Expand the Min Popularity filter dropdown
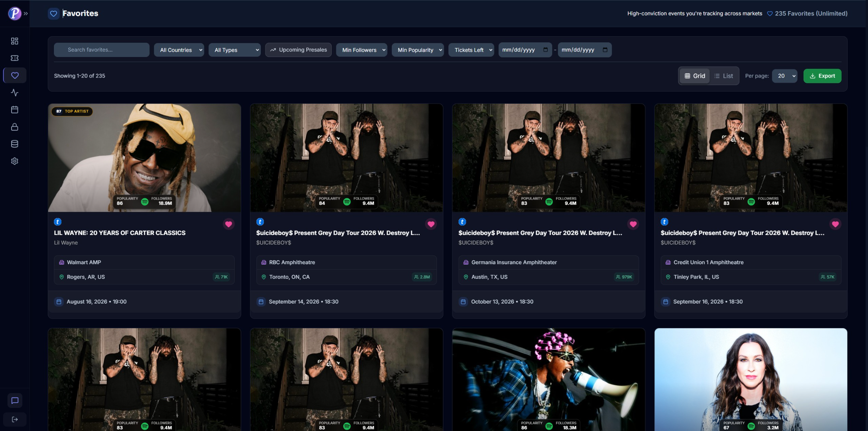 pyautogui.click(x=418, y=50)
